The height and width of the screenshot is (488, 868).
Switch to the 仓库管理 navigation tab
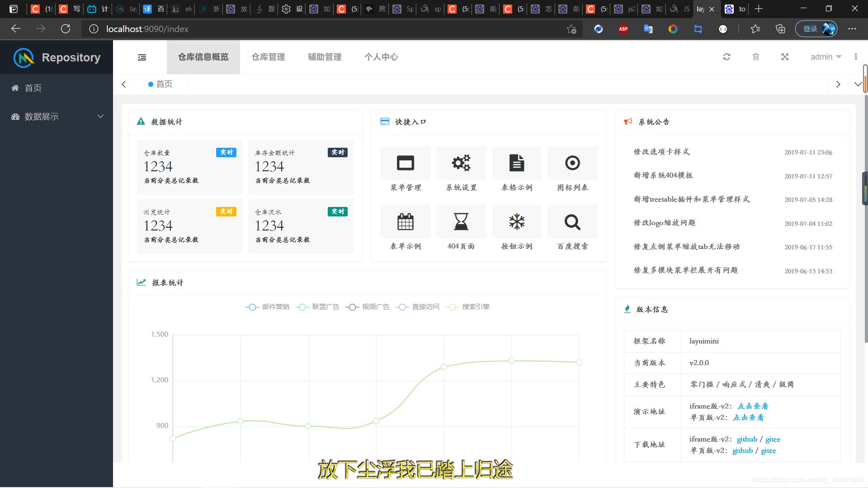point(269,57)
